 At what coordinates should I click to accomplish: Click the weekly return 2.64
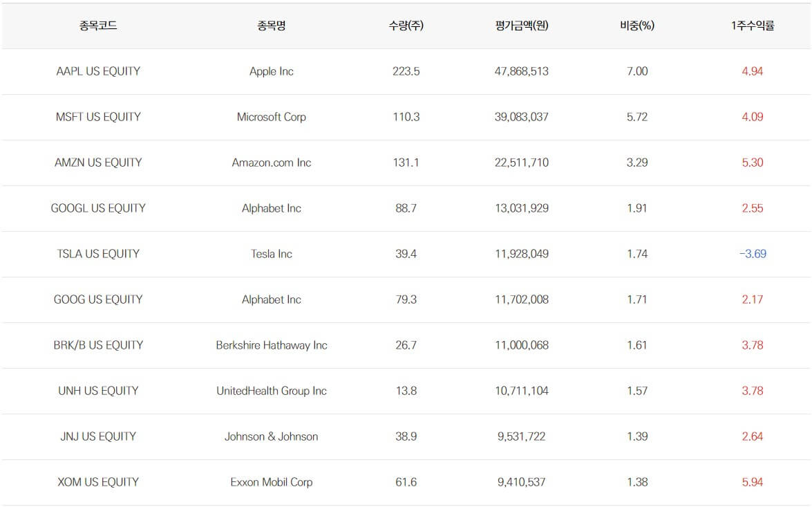(x=753, y=436)
